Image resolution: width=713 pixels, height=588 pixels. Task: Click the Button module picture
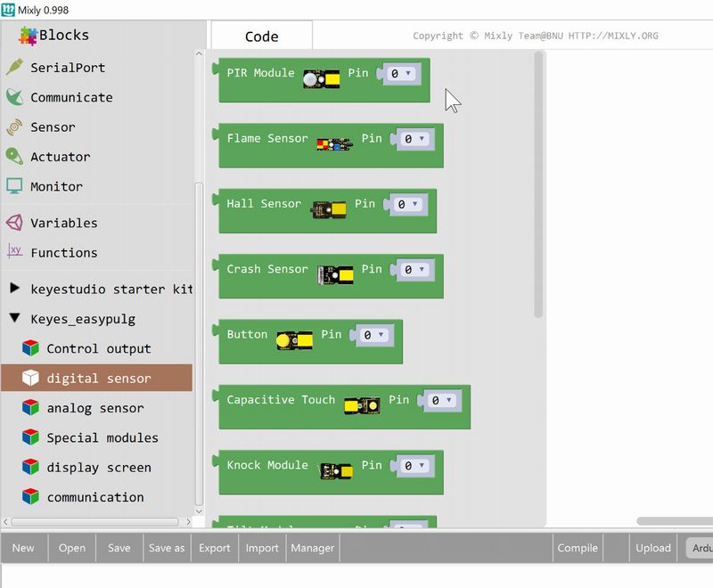click(x=294, y=341)
